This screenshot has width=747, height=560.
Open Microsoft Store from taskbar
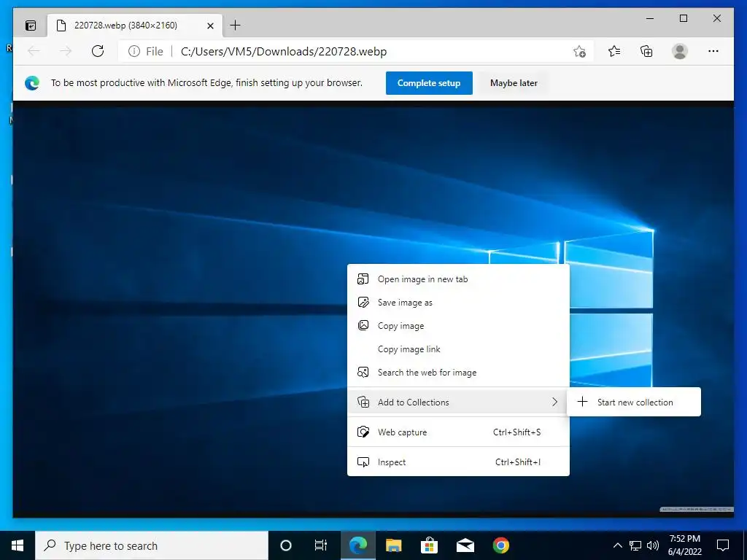tap(429, 545)
